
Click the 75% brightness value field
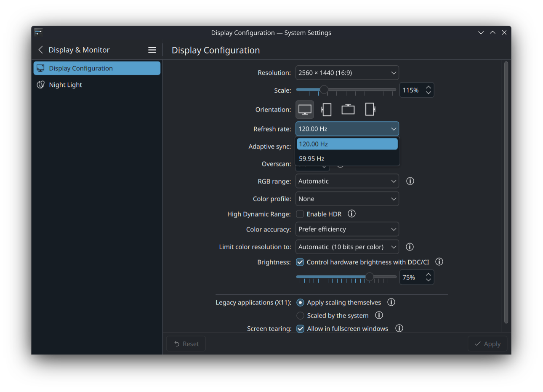point(416,277)
